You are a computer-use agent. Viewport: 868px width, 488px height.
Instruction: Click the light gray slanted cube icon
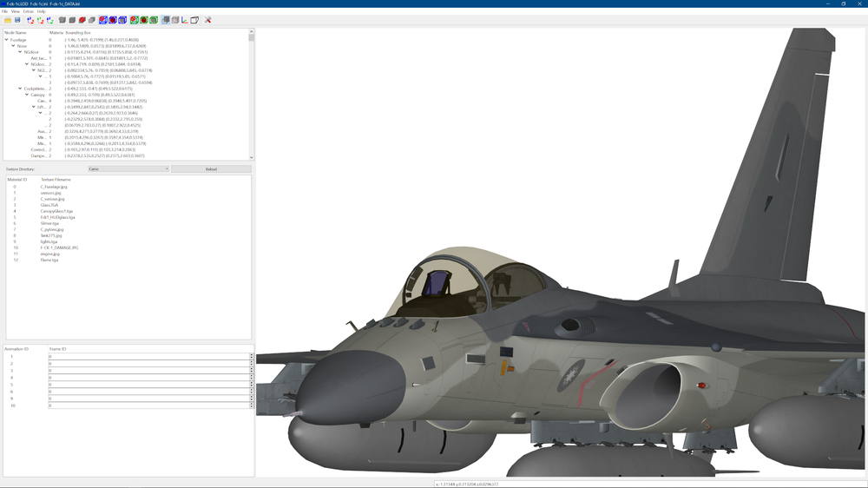(92, 20)
